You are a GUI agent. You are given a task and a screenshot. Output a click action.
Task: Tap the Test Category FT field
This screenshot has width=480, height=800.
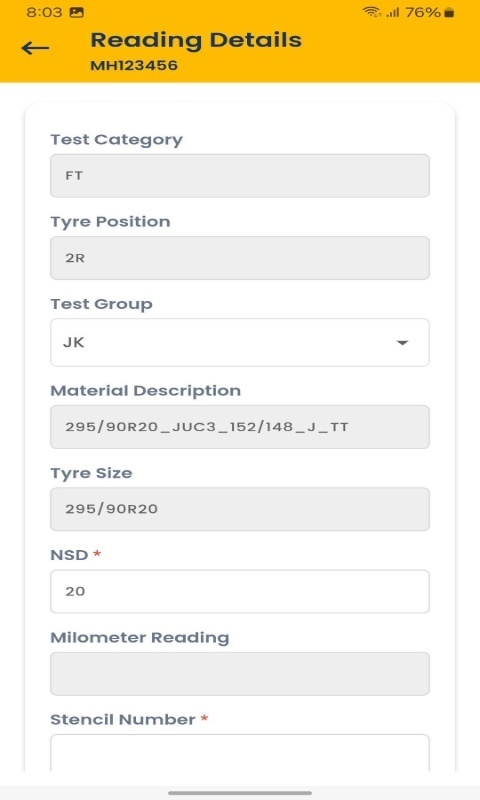(x=240, y=176)
